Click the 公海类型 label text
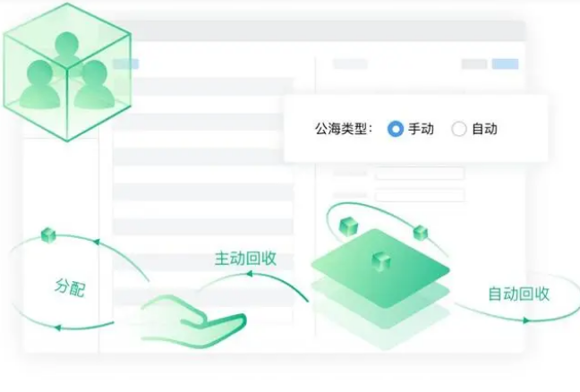This screenshot has height=392, width=580. click(x=342, y=129)
